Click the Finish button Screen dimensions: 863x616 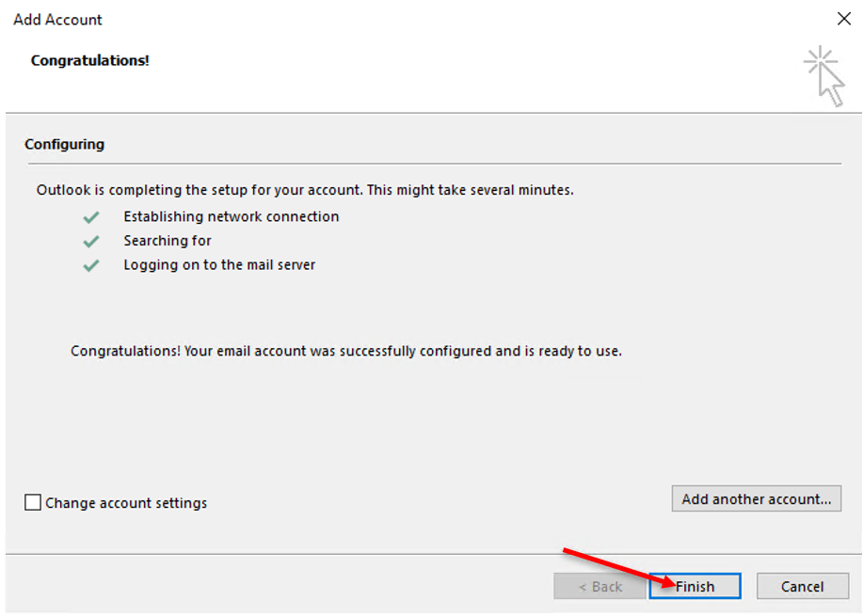click(x=695, y=586)
